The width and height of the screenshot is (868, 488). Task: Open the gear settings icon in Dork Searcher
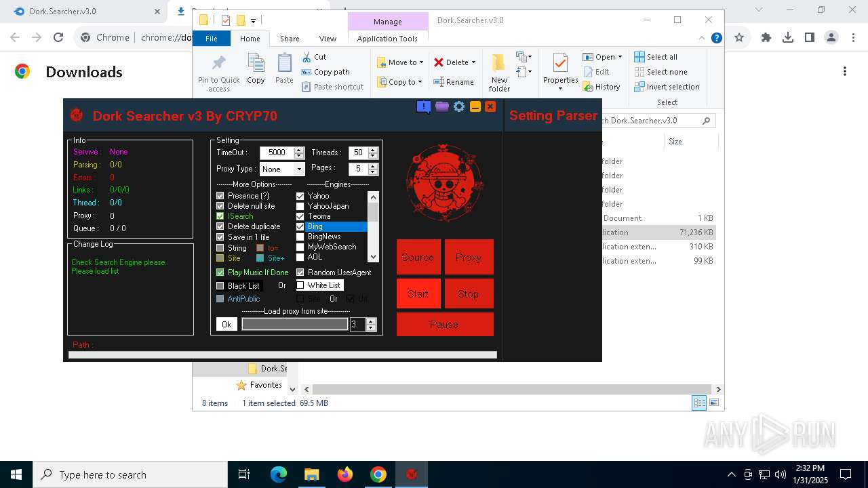tap(459, 106)
